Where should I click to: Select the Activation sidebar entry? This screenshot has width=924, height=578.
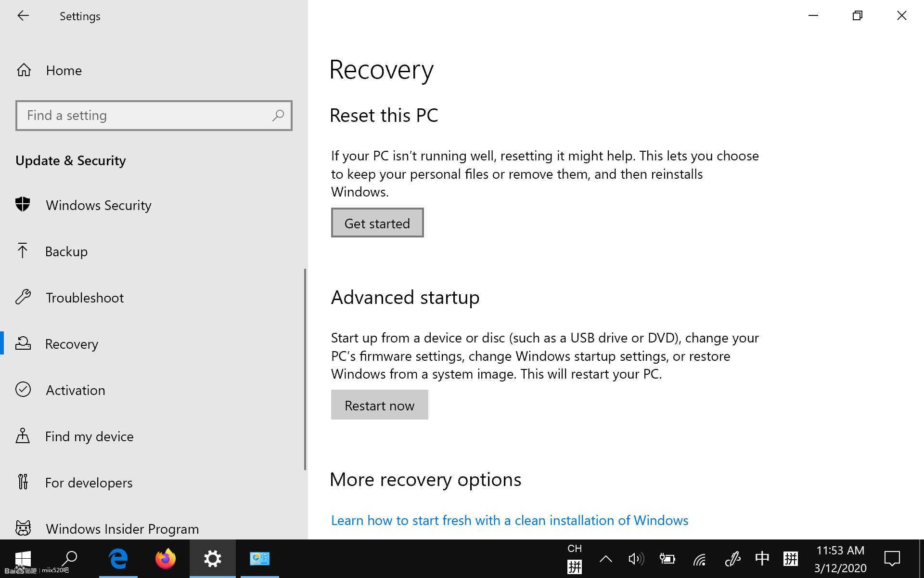point(75,390)
